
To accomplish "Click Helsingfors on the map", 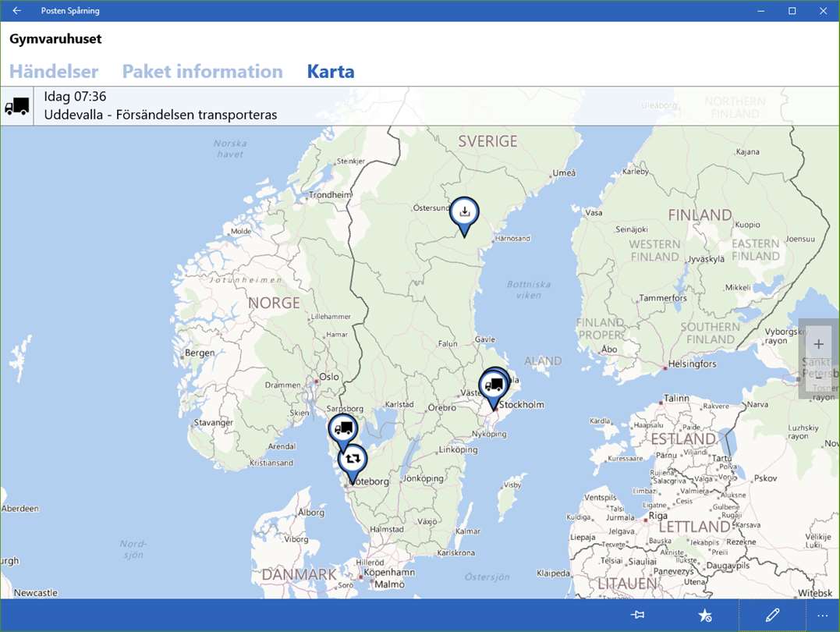I will tap(692, 364).
